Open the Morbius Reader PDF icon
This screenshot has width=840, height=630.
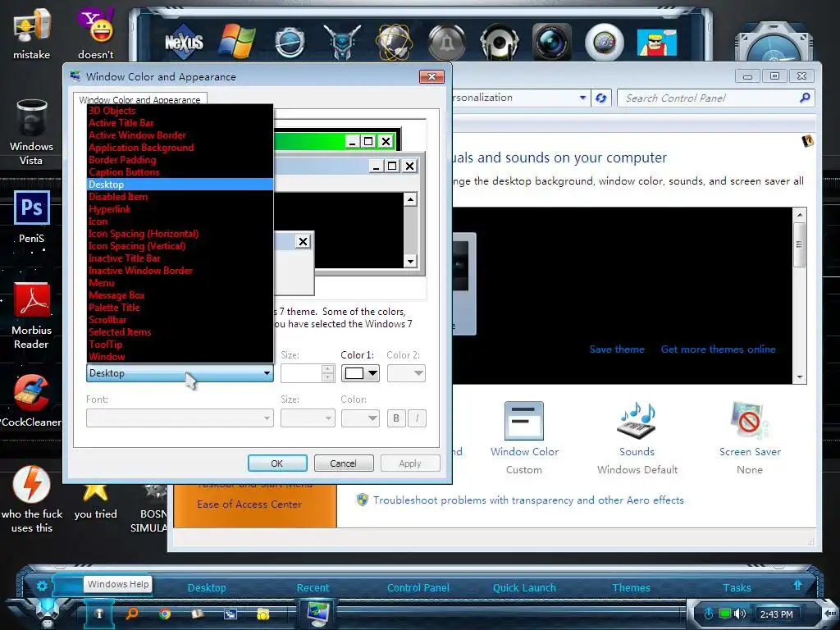point(32,315)
